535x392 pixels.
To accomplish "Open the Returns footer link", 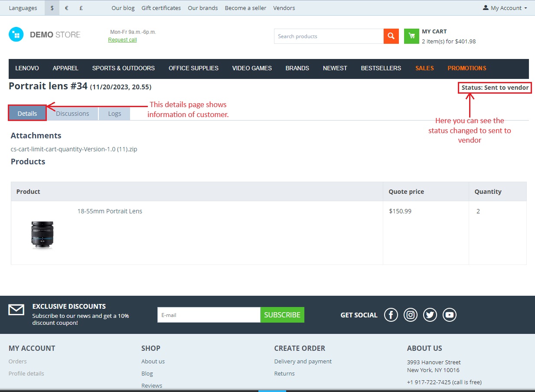I will tap(284, 373).
